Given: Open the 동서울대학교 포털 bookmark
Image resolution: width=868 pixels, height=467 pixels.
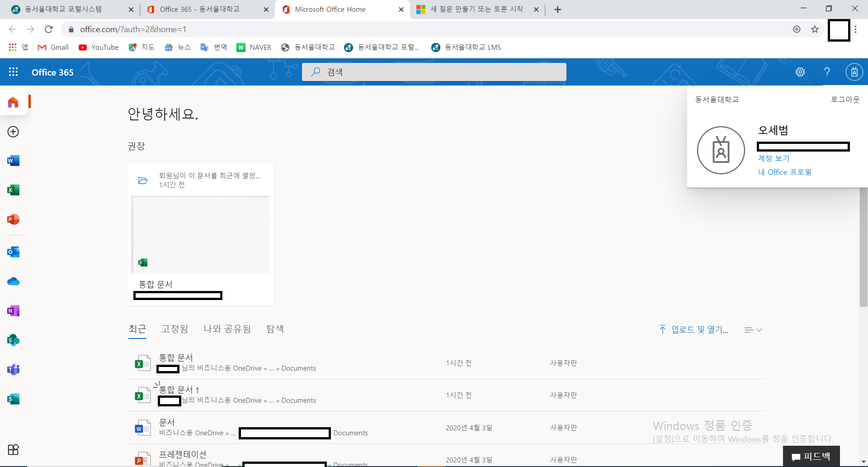Looking at the screenshot, I should 382,47.
